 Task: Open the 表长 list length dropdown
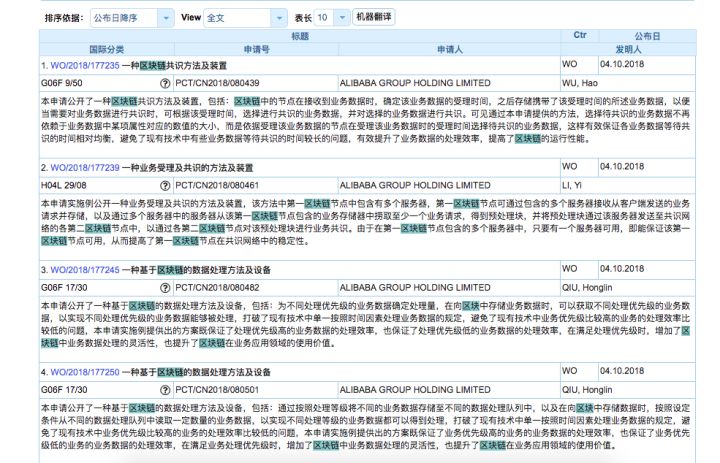(x=332, y=17)
